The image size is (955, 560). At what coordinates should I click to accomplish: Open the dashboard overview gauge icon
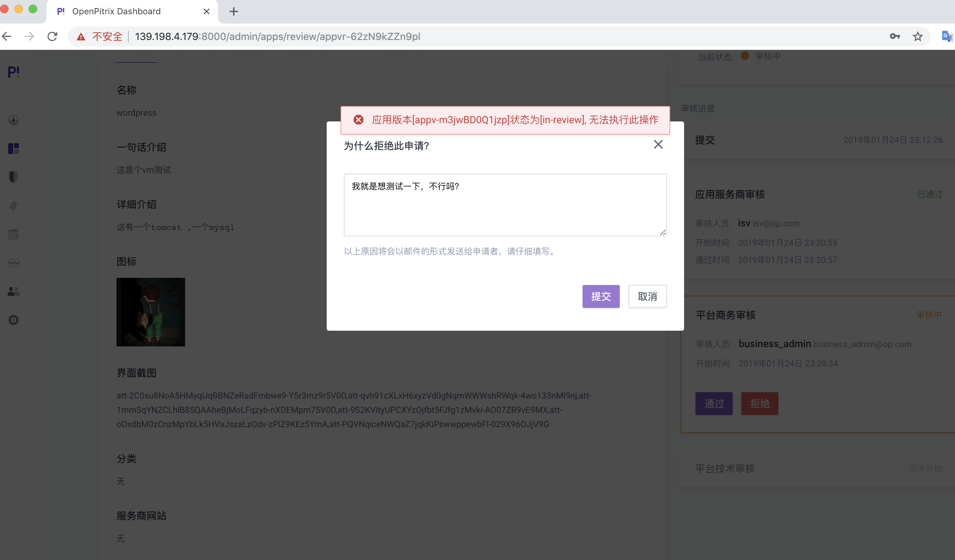(x=13, y=120)
